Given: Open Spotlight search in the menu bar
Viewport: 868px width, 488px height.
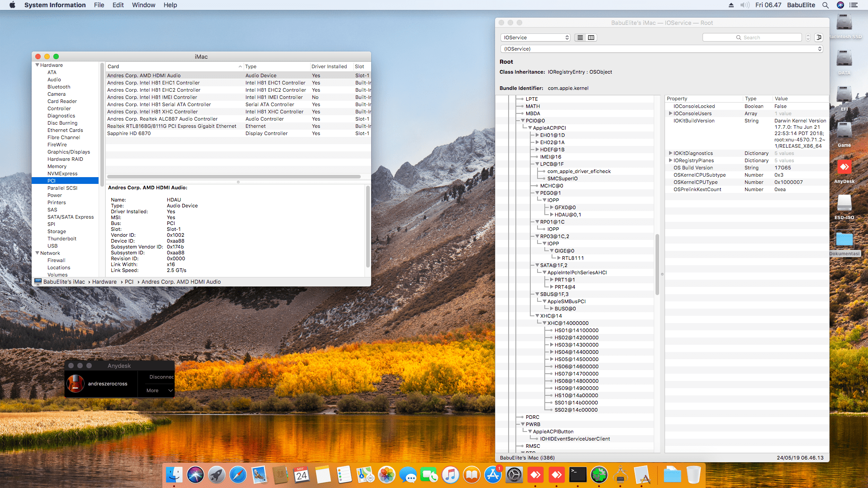Looking at the screenshot, I should [x=826, y=5].
